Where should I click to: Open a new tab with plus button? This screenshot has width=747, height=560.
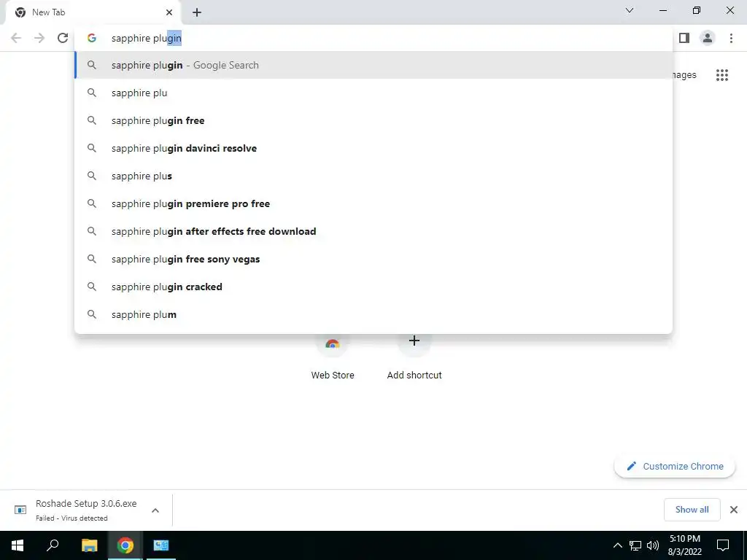197,12
